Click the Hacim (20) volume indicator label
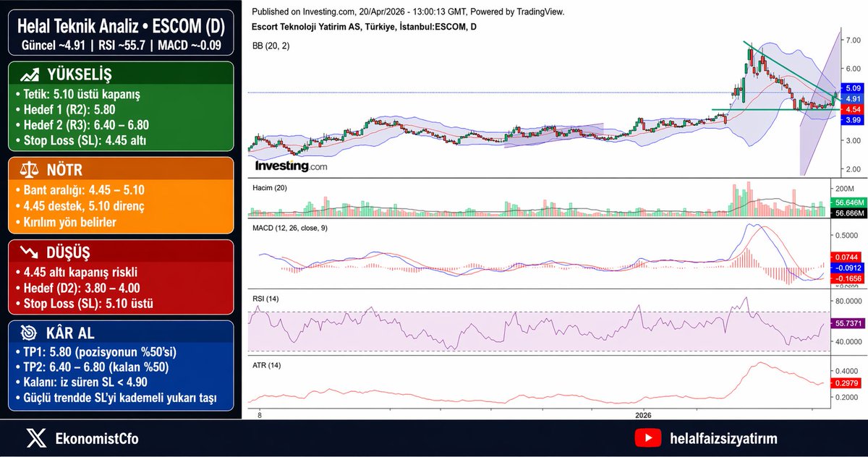Screen dimensions: 868x457 pyautogui.click(x=271, y=187)
